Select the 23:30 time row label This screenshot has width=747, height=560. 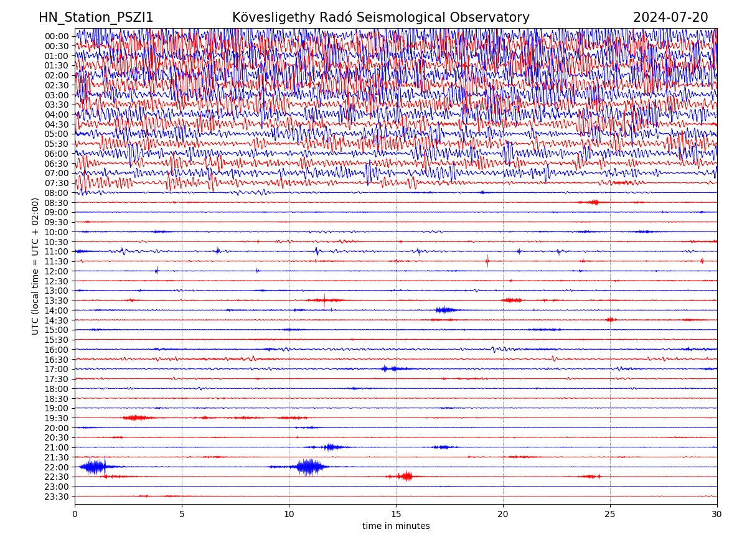click(56, 497)
